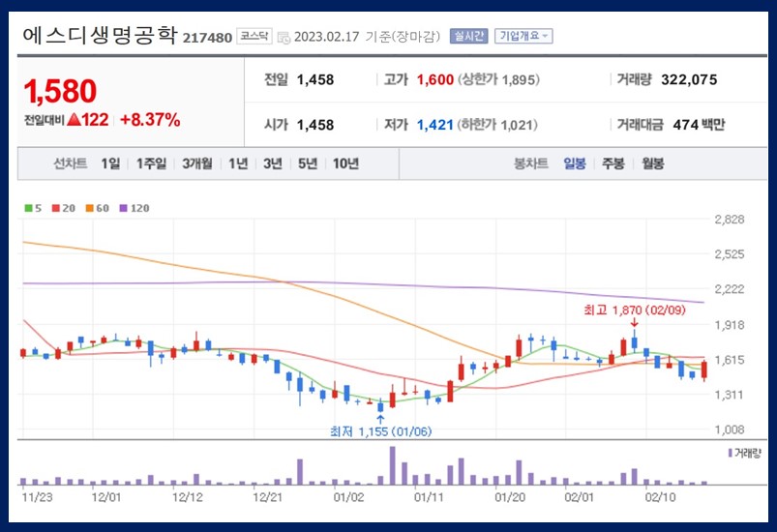
Task: Select the 1일 line chart period
Action: click(x=110, y=163)
